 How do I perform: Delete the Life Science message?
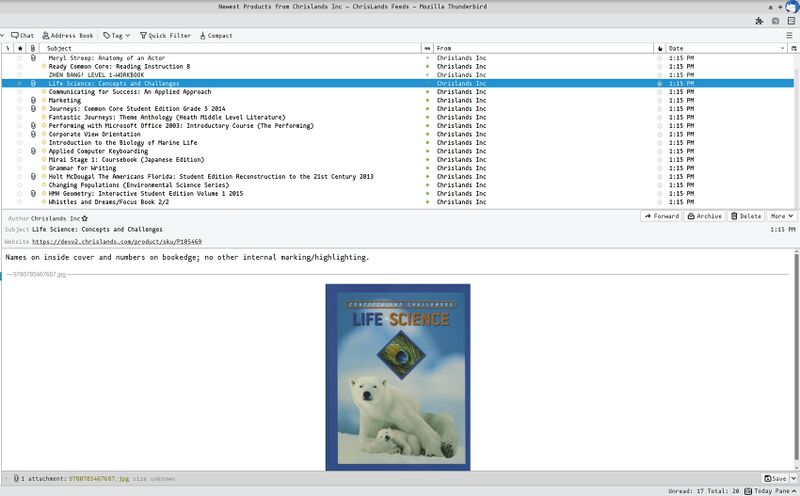(x=745, y=216)
